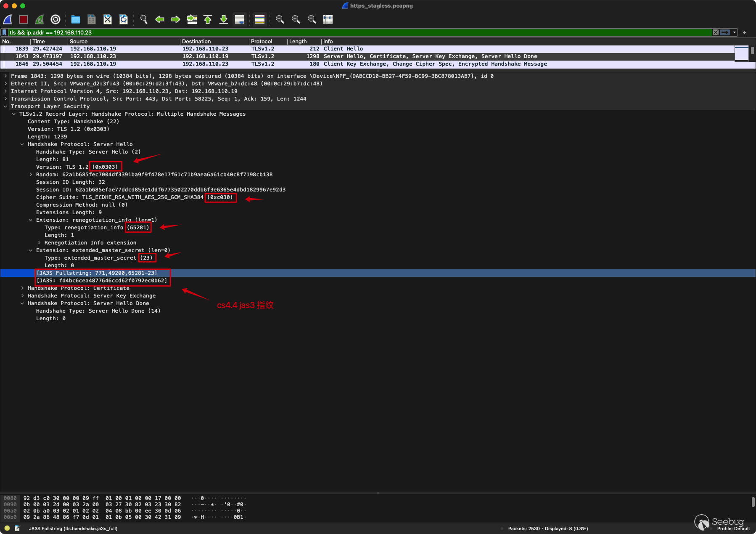Image resolution: width=756 pixels, height=534 pixels.
Task: Collapse Handshake Protocol: Server Hello Done
Action: coord(22,303)
